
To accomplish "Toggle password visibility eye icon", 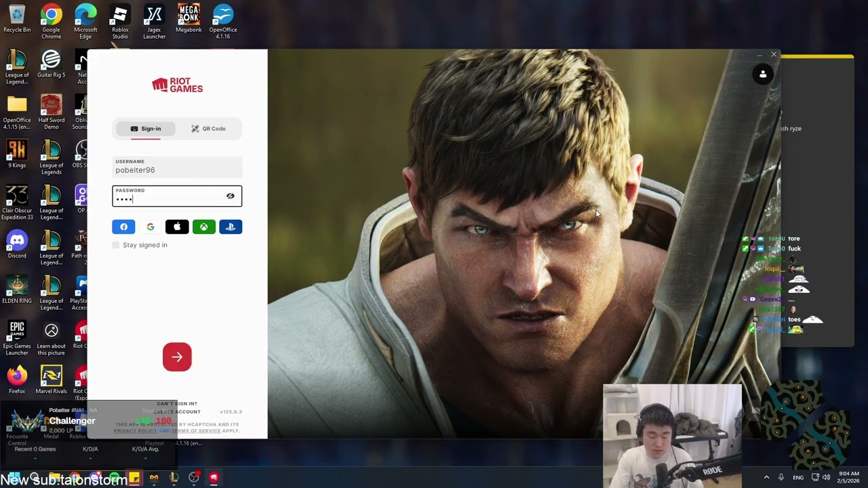I will click(231, 196).
